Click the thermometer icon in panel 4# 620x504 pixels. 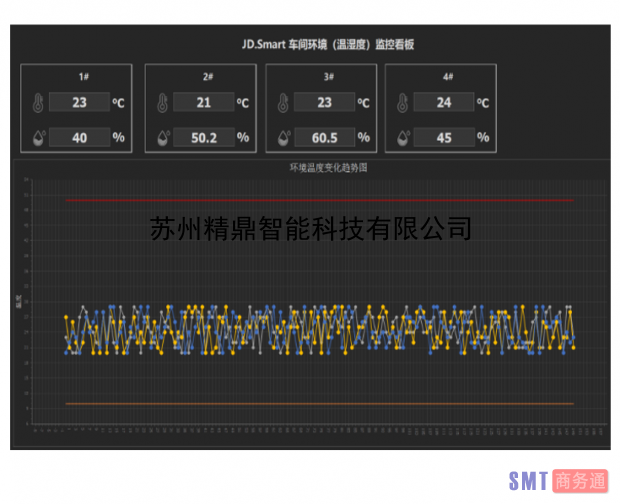point(402,103)
